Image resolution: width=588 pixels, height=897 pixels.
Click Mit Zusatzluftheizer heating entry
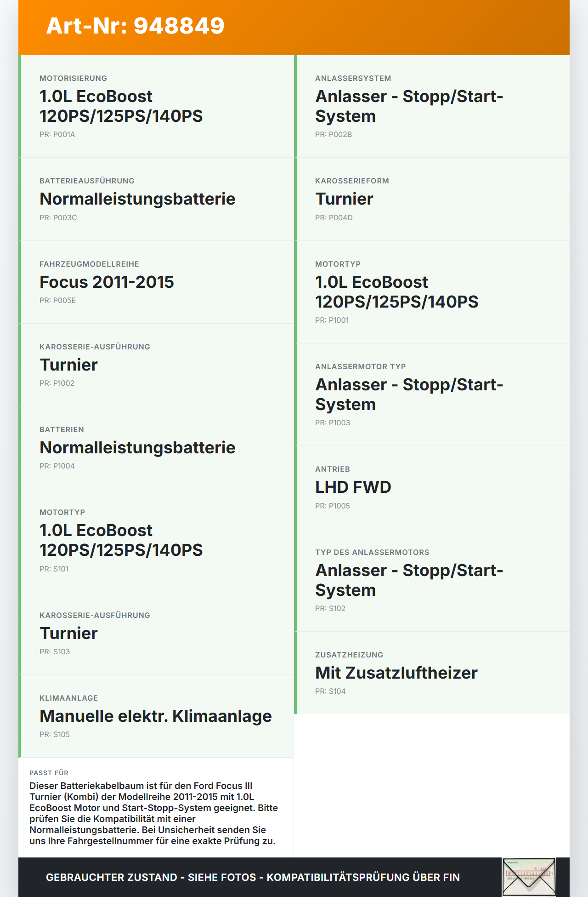396,673
